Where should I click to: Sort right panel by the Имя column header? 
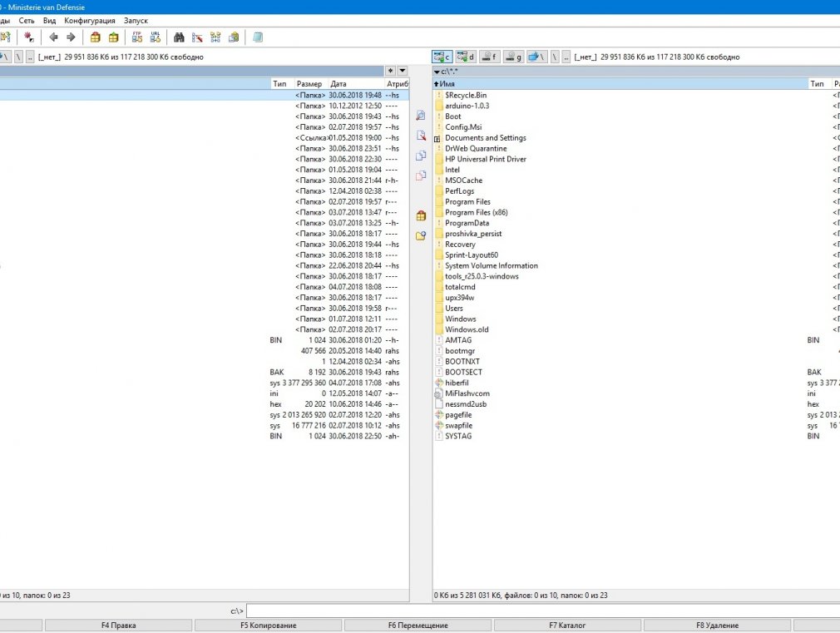(x=620, y=84)
